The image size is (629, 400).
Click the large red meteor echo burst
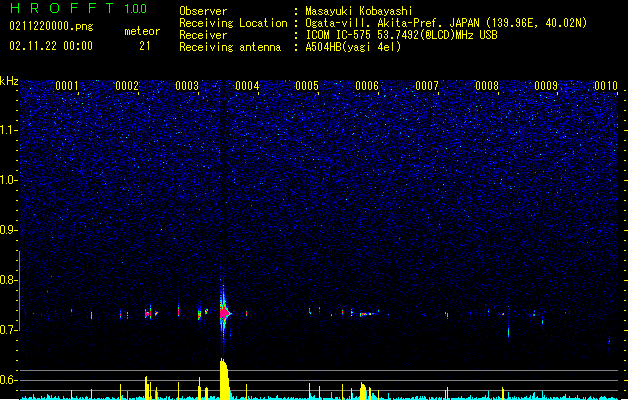pyautogui.click(x=224, y=313)
